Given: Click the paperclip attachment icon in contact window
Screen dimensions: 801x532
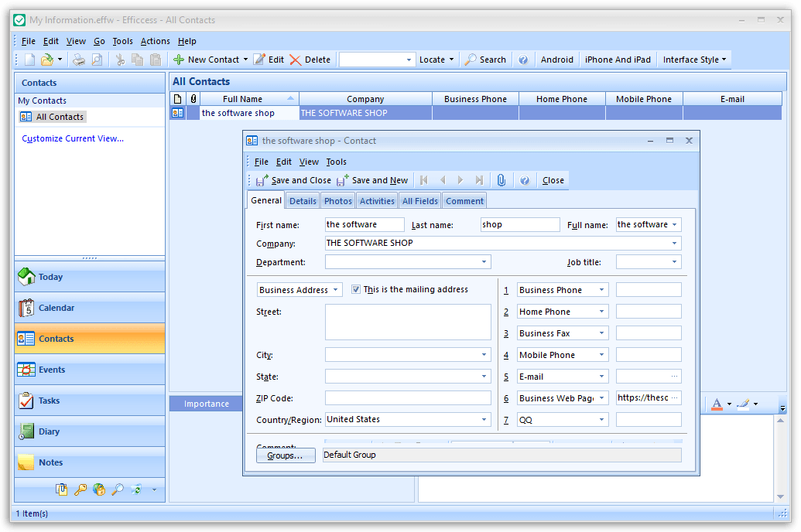Looking at the screenshot, I should pos(501,180).
